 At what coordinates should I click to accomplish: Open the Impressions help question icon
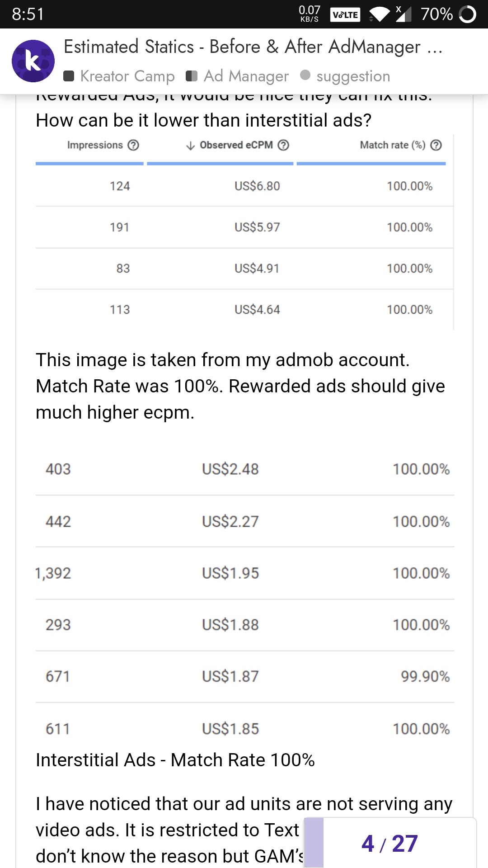[133, 145]
